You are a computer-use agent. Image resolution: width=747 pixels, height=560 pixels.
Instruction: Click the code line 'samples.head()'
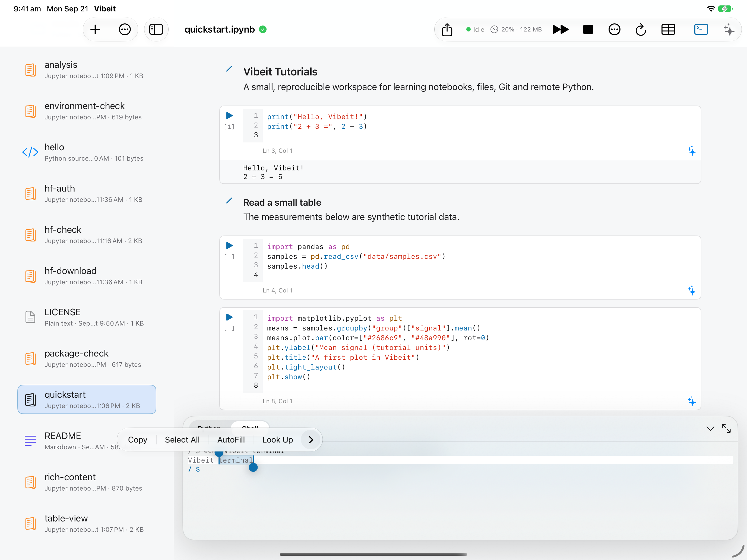click(x=297, y=266)
